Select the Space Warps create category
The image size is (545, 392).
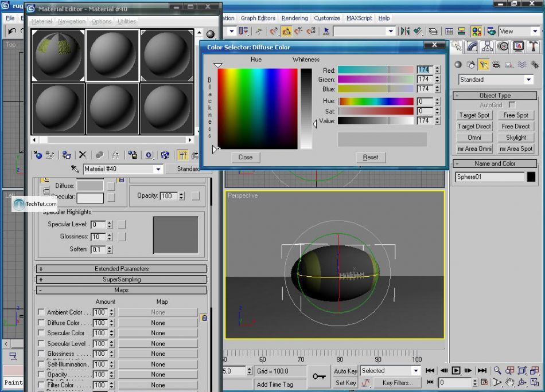click(522, 65)
